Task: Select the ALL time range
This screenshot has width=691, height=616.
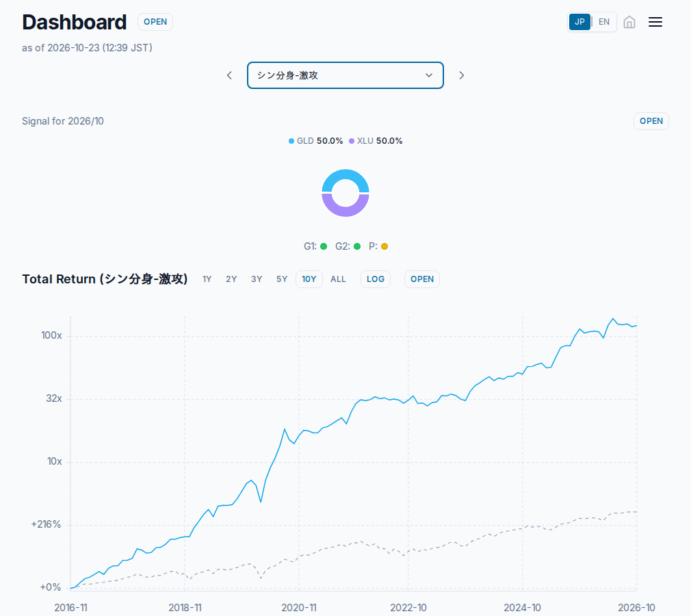Action: coord(338,279)
